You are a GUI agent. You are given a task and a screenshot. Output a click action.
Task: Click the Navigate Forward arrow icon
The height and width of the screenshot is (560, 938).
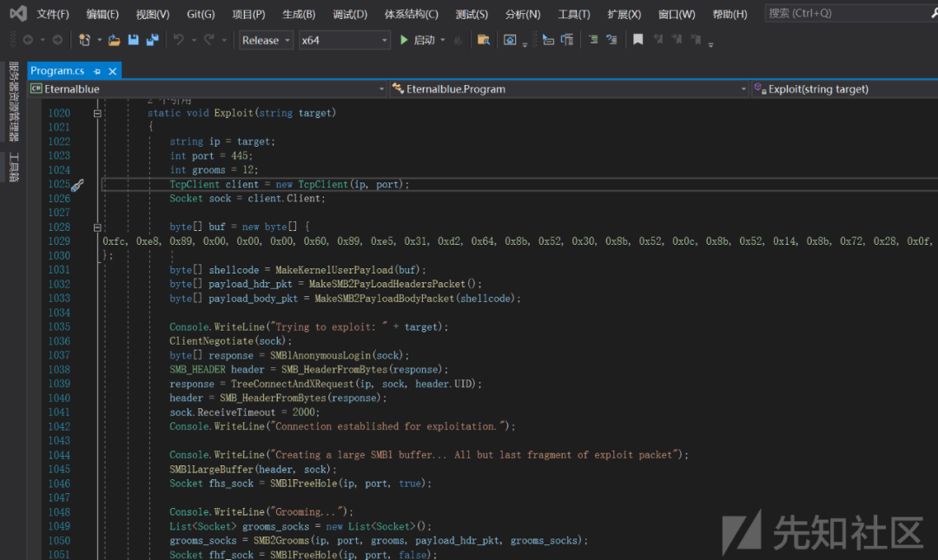(x=57, y=40)
